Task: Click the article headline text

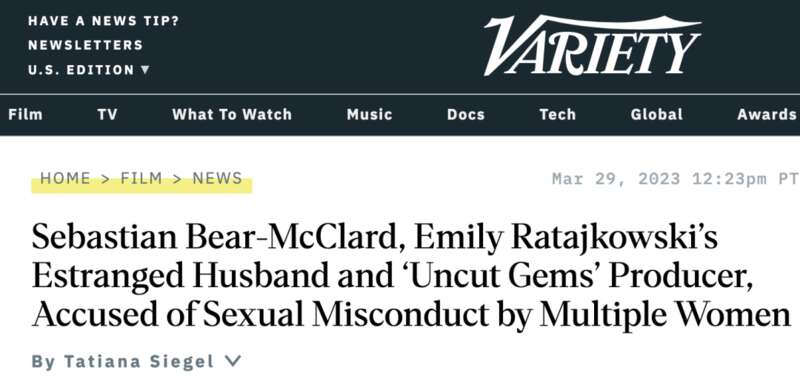Action: [x=411, y=277]
